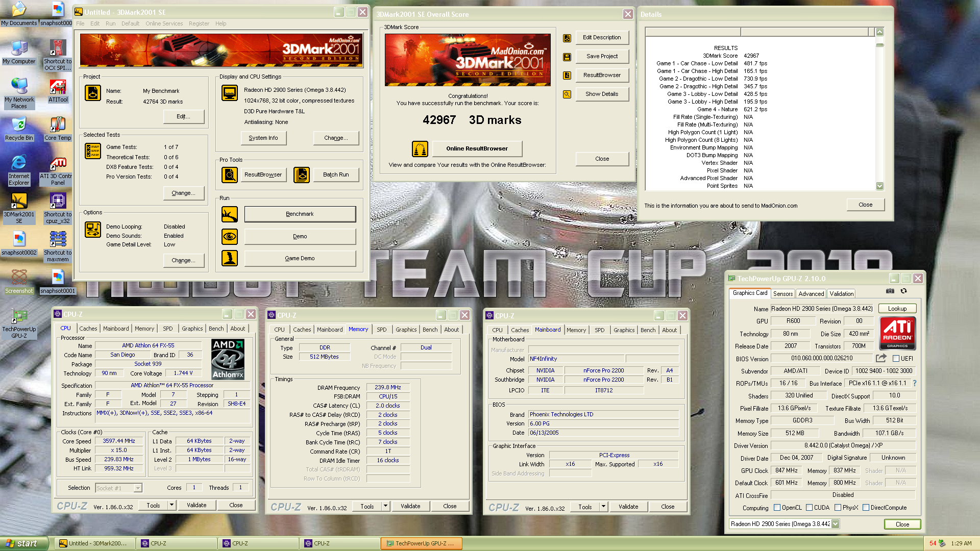This screenshot has width=980, height=551.
Task: Click the System Info button
Action: (263, 138)
